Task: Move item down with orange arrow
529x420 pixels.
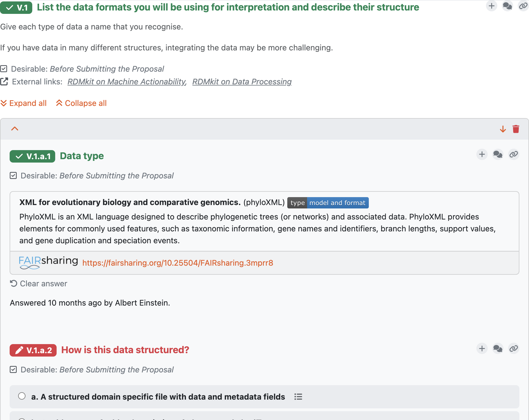Action: [x=503, y=129]
